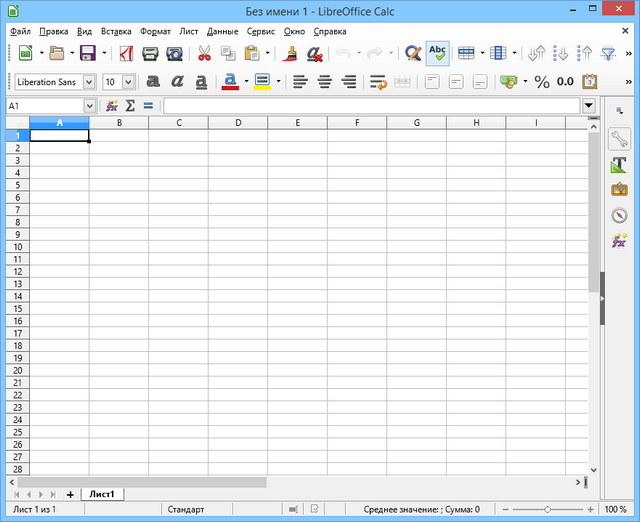This screenshot has height=522, width=640.
Task: Add new sheet with plus button
Action: (x=70, y=494)
